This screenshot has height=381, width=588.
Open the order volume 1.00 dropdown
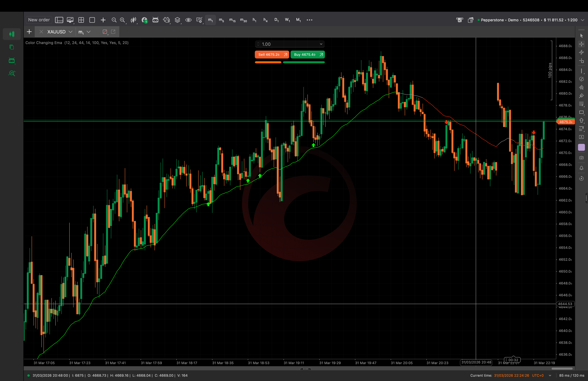[321, 44]
